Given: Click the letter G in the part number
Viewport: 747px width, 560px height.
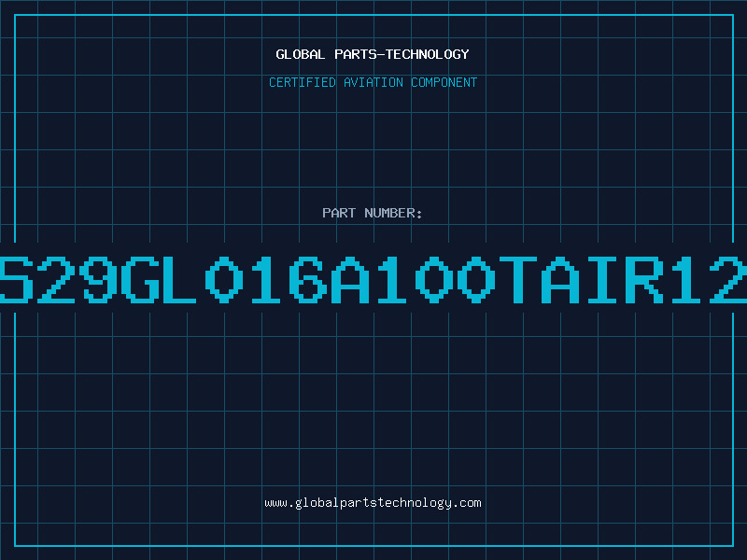Looking at the screenshot, I should pos(140,279).
